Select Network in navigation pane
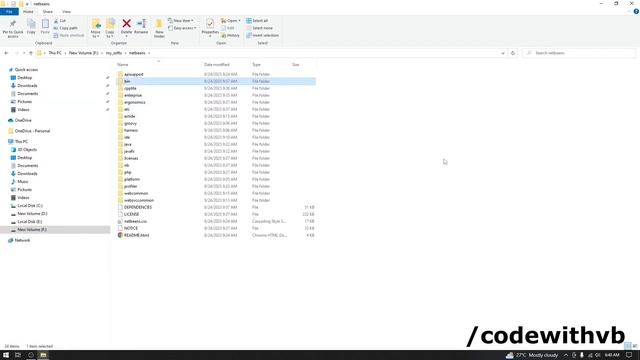This screenshot has height=360, width=640. point(22,240)
